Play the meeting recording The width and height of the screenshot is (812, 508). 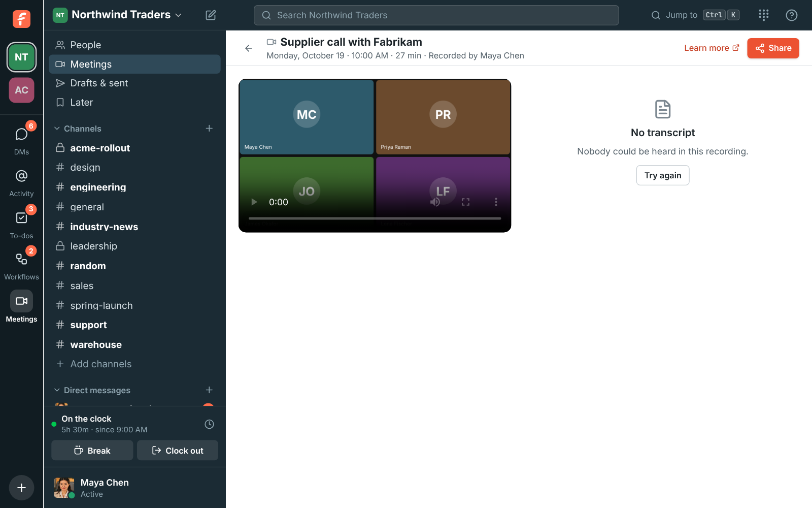click(x=254, y=202)
